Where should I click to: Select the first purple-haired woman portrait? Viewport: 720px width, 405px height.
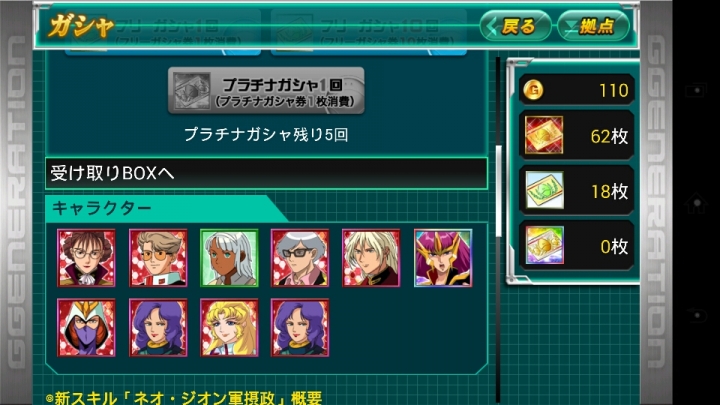[158, 327]
